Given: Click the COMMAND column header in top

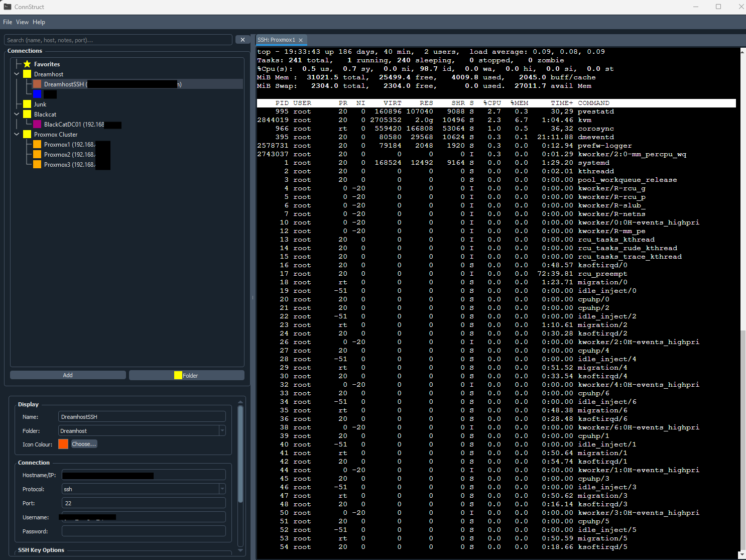Looking at the screenshot, I should click(593, 103).
